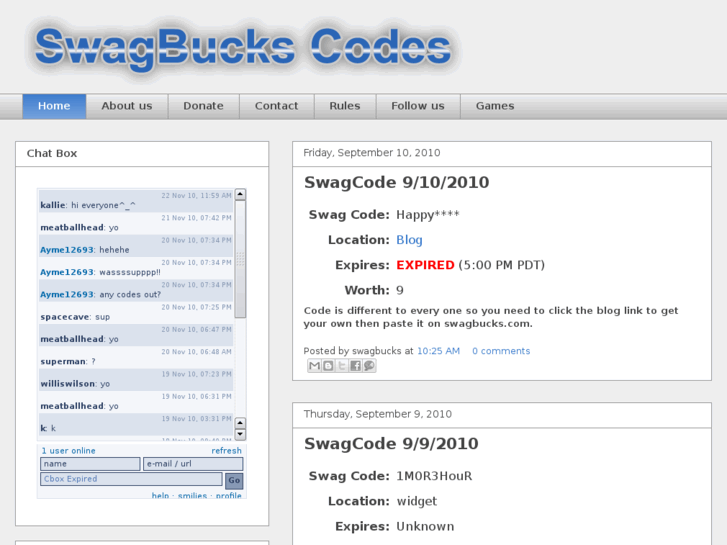Open the About us page
The image size is (727, 545).
(x=127, y=106)
